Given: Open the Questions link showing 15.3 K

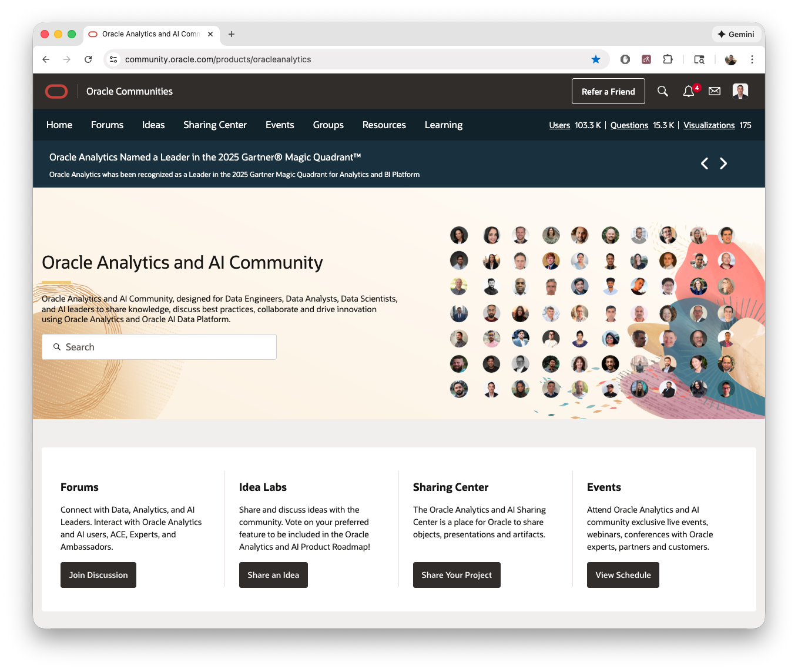Looking at the screenshot, I should [x=629, y=125].
